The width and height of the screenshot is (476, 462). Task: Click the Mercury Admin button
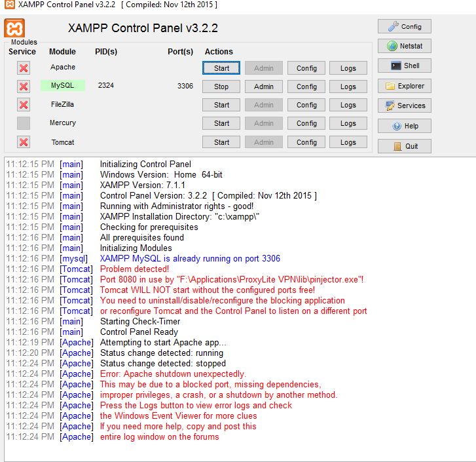pos(264,123)
